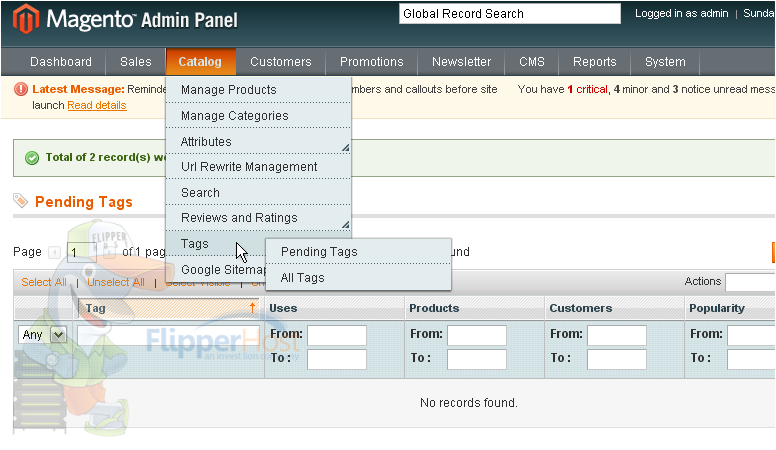This screenshot has width=776, height=450.
Task: Click the Products From field
Action: pyautogui.click(x=477, y=335)
